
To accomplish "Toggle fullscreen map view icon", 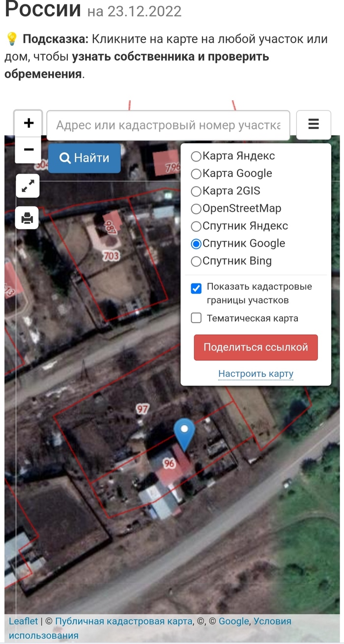I will point(28,186).
